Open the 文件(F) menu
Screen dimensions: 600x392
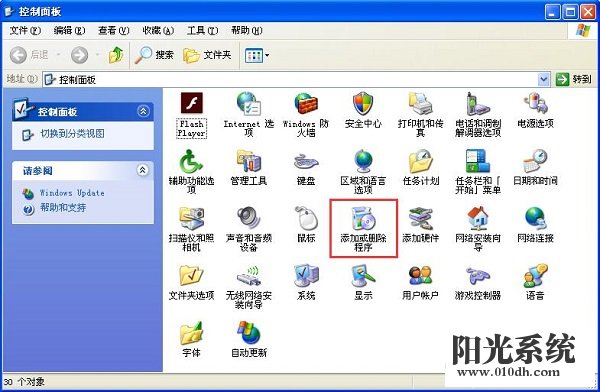tap(25, 30)
